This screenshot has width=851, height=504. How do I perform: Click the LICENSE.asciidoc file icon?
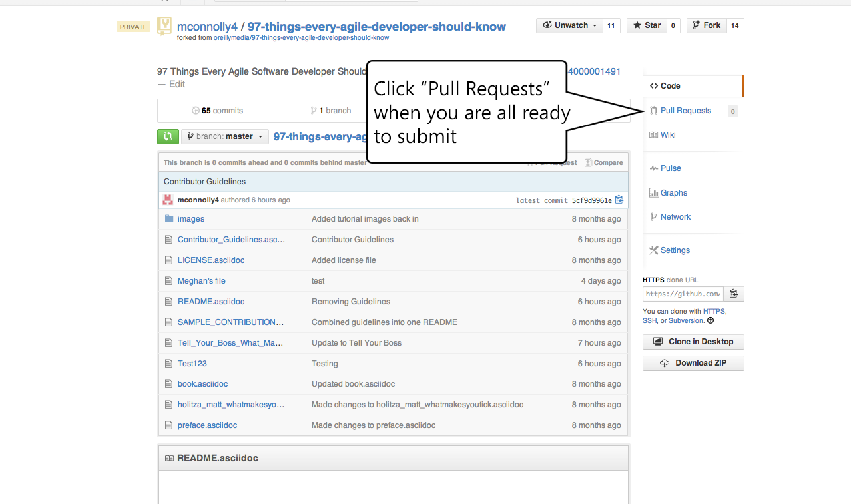(169, 260)
